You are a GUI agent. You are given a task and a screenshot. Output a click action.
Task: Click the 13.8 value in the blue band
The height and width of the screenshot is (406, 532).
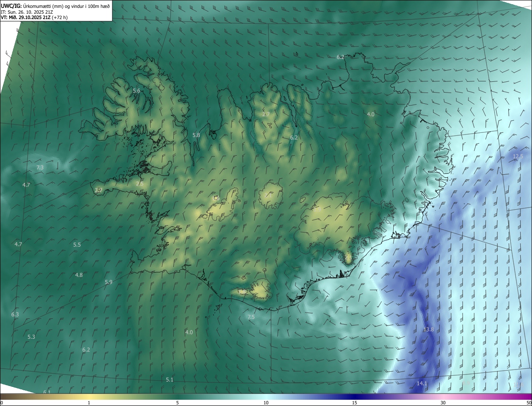(x=429, y=329)
